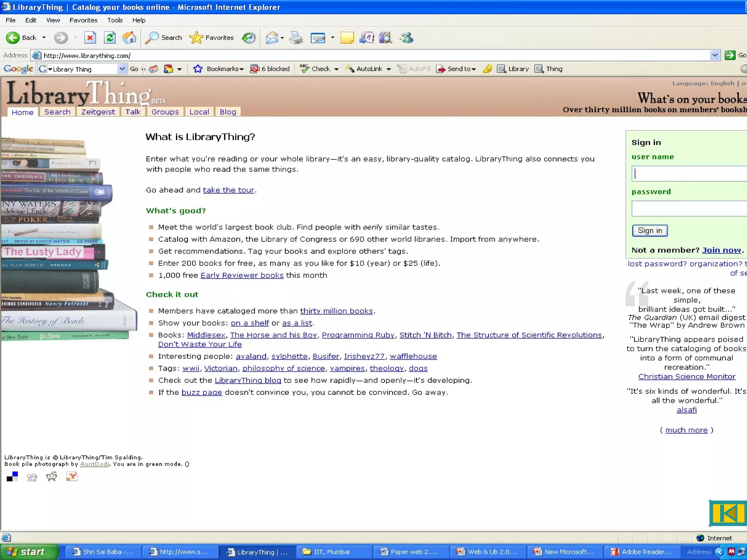The height and width of the screenshot is (560, 747).
Task: Click the Research books icon
Action: click(386, 38)
